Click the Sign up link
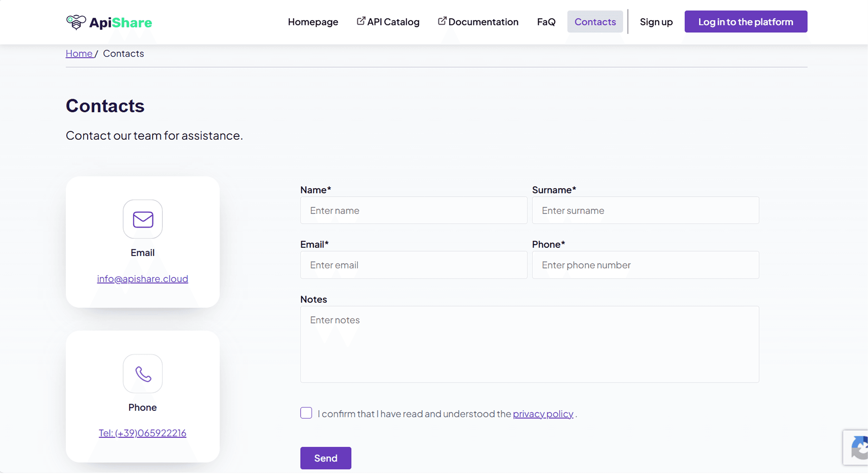The image size is (868, 475). (656, 22)
